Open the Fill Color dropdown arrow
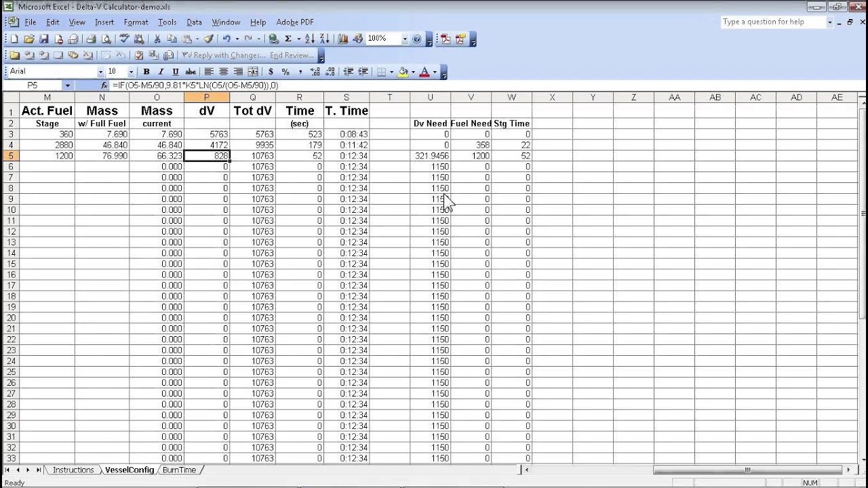The height and width of the screenshot is (488, 868). tap(413, 72)
